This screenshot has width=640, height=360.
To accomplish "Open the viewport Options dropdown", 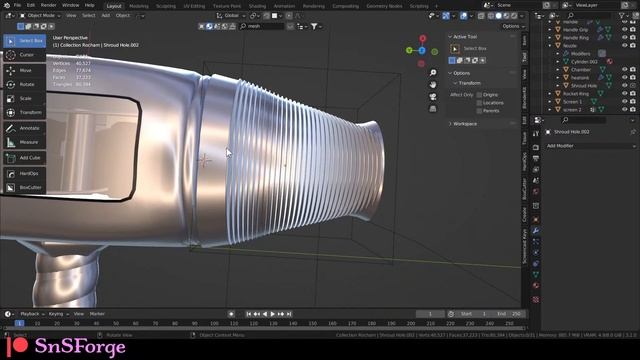I will click(x=513, y=26).
